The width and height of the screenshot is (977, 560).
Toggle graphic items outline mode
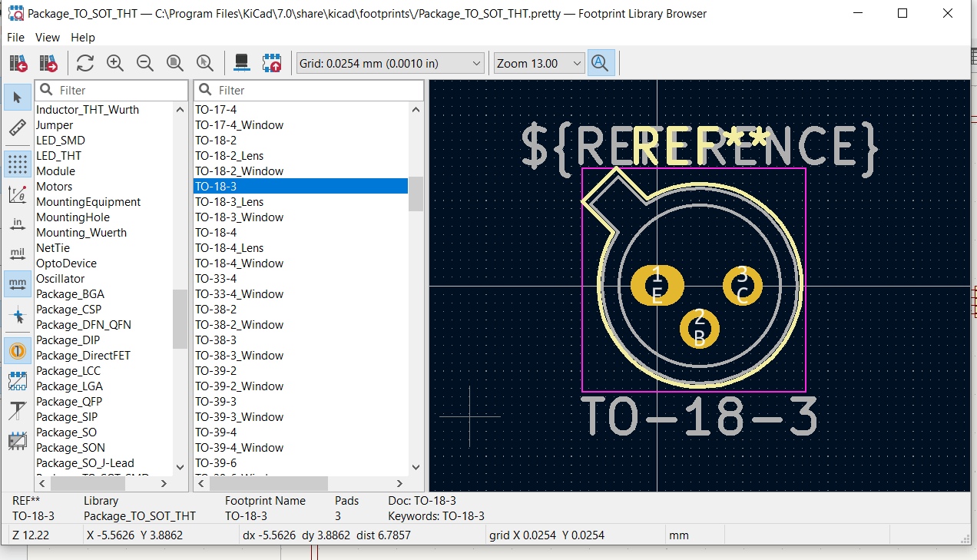[x=18, y=441]
